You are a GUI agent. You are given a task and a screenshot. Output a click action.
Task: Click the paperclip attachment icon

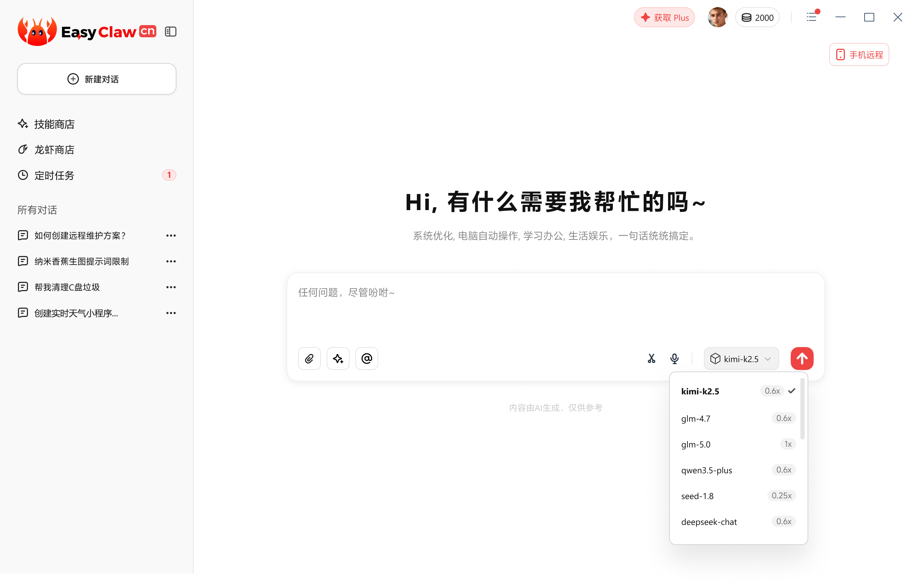tap(309, 359)
